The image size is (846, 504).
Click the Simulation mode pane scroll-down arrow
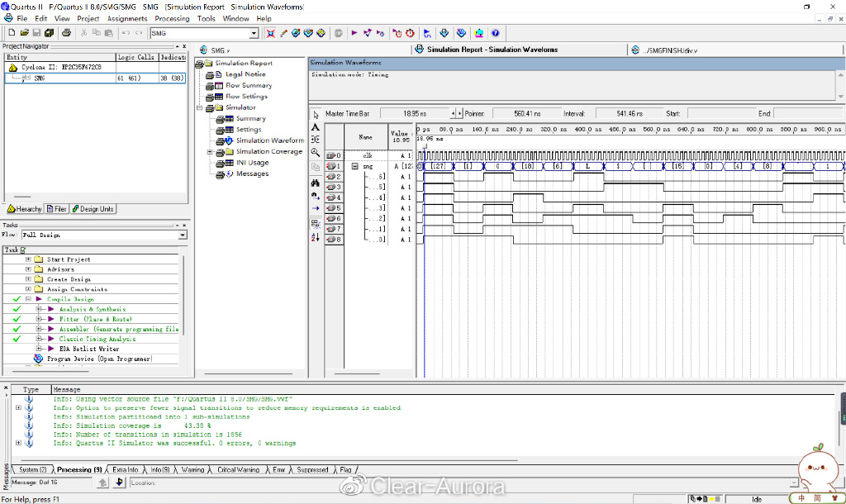840,96
